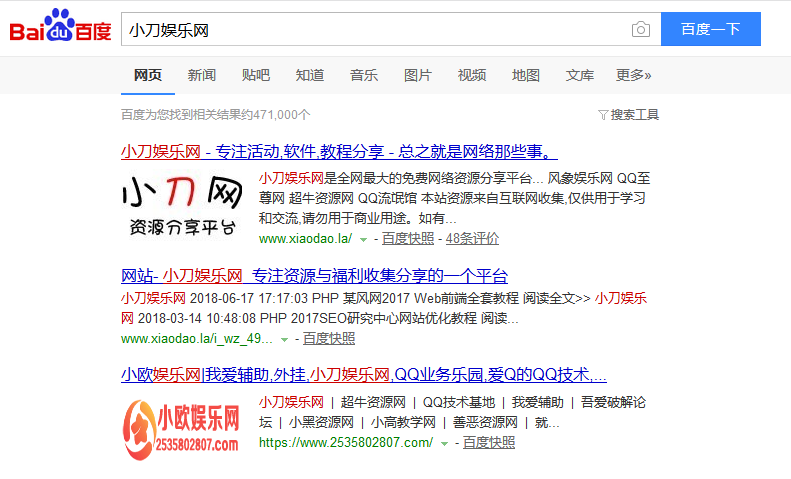Click the 百度一下 search button
This screenshot has height=479, width=791.
pos(711,29)
